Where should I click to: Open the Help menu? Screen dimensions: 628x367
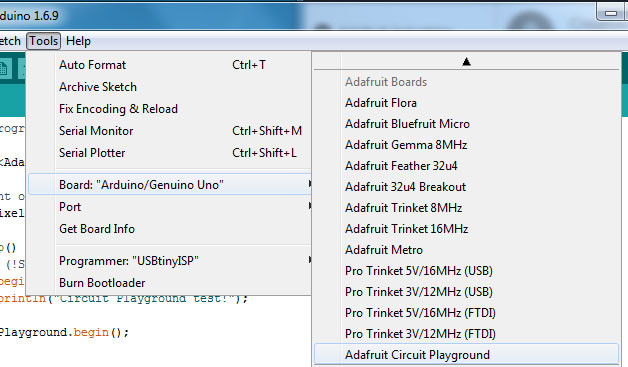coord(78,41)
